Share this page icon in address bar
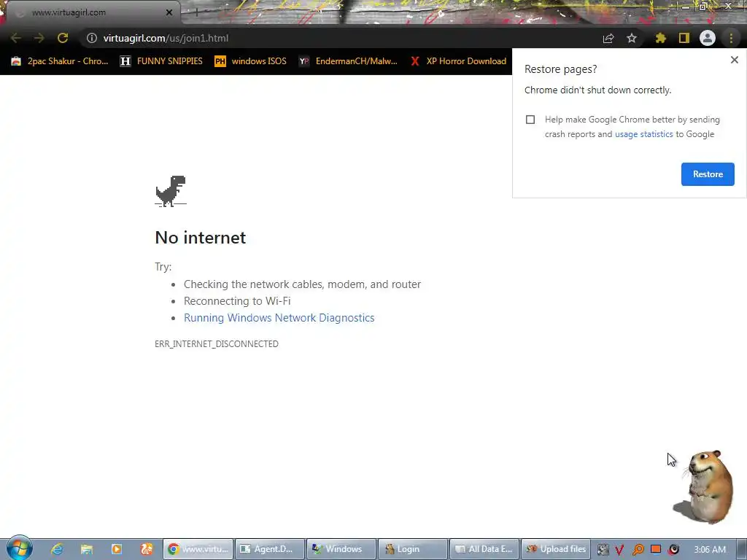 coord(608,38)
